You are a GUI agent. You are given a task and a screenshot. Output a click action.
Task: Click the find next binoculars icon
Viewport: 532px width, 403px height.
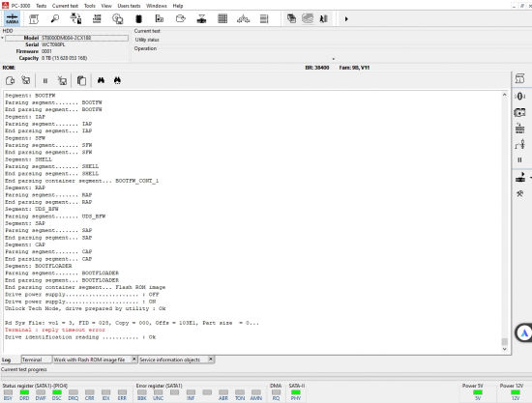point(117,80)
